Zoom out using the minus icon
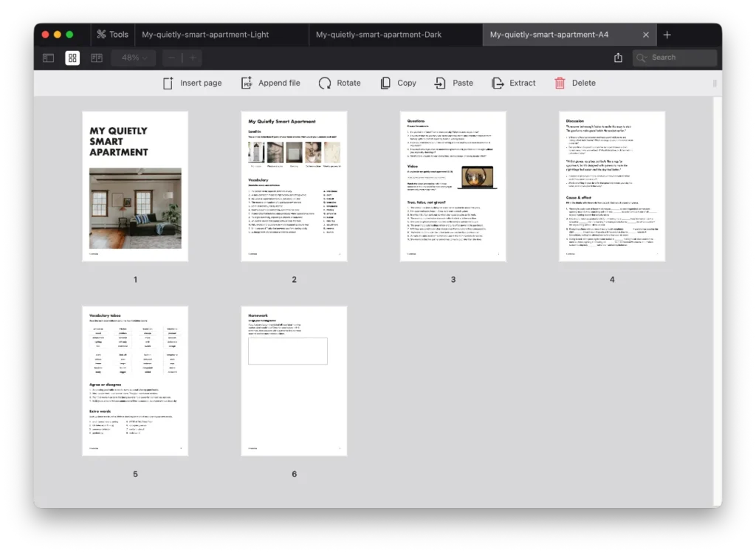Screen dimensions: 756x553 click(x=171, y=57)
